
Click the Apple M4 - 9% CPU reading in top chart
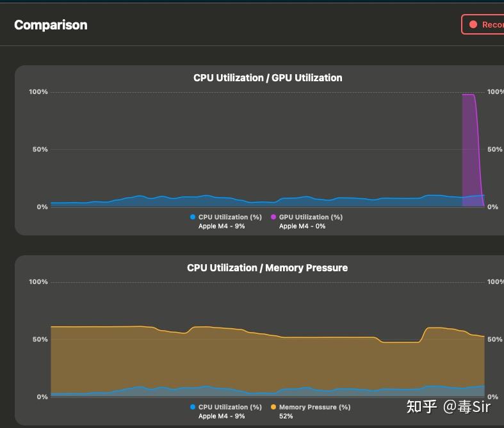point(222,226)
